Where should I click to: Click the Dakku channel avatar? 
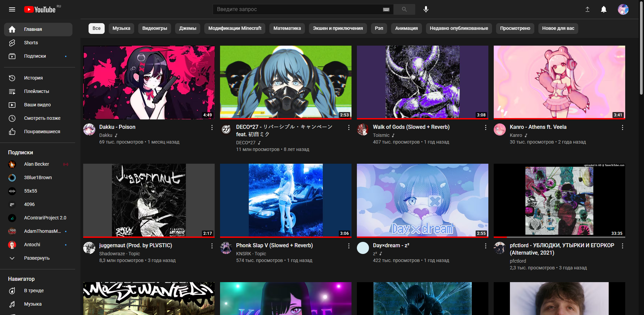[89, 129]
